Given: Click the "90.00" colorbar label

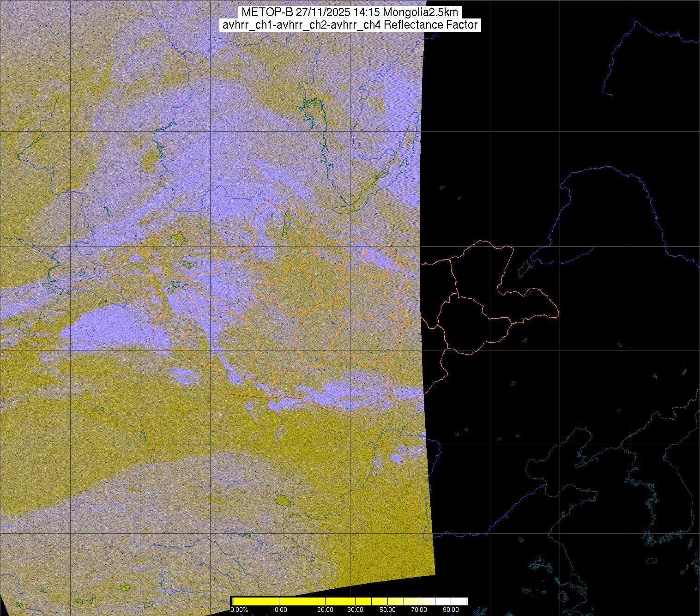Looking at the screenshot, I should (452, 610).
